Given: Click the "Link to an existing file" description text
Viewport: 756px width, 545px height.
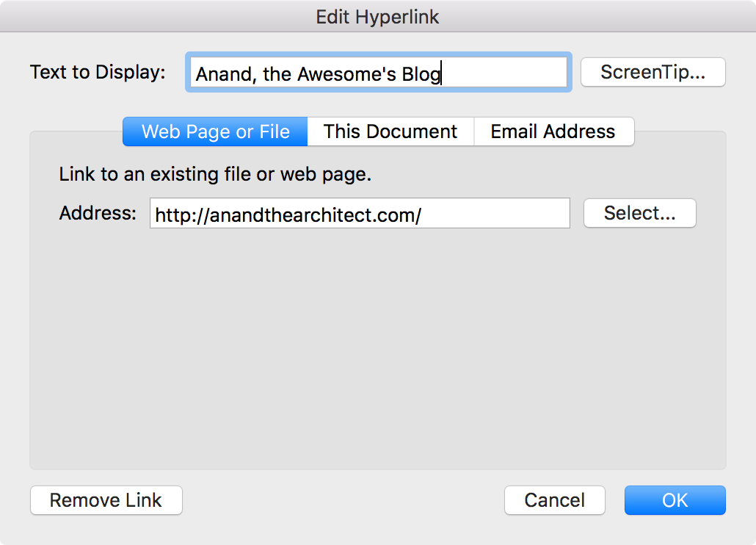Looking at the screenshot, I should tap(215, 175).
